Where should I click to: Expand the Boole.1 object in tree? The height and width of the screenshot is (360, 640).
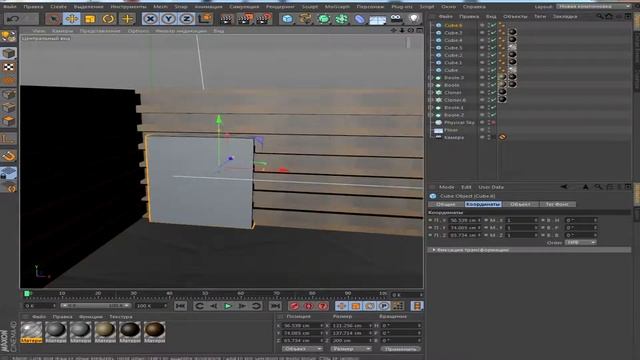point(431,108)
